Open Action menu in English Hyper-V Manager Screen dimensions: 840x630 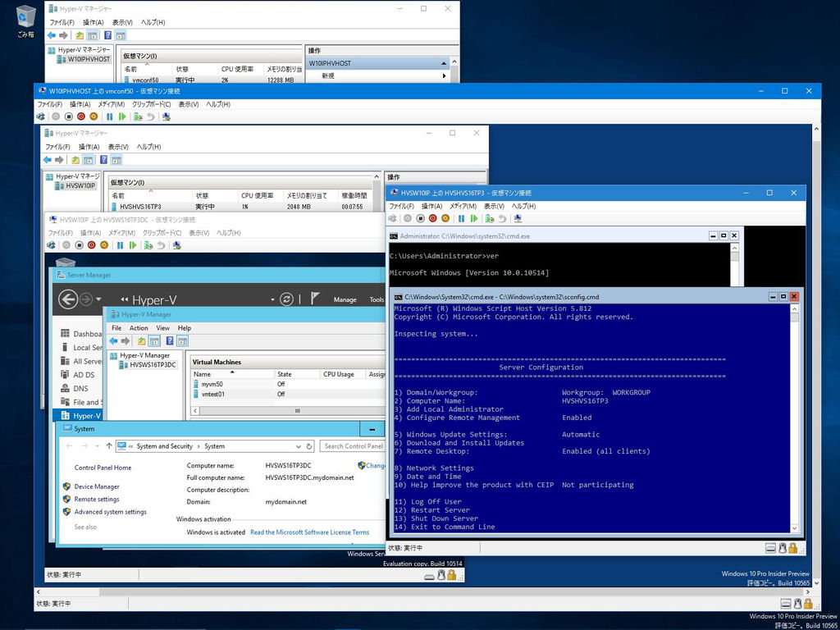(138, 328)
